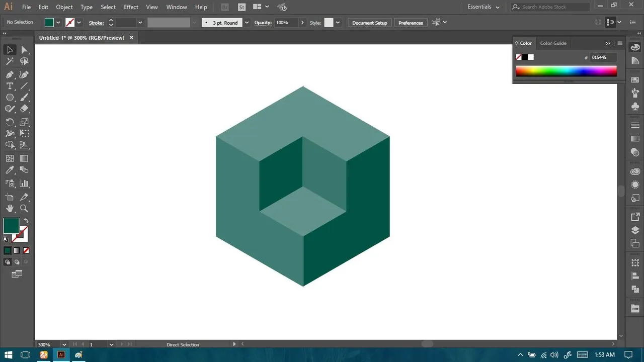The image size is (644, 362).
Task: Select the Selection tool (black arrow)
Action: pos(10,50)
